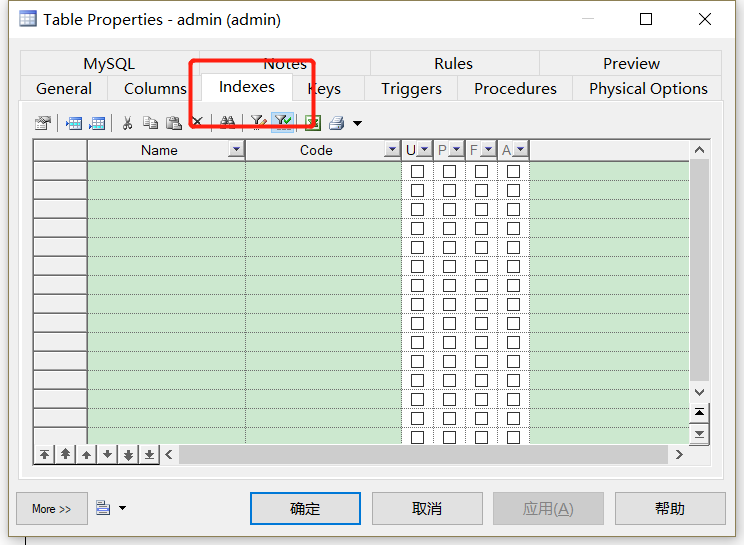The height and width of the screenshot is (545, 744).
Task: Cut selection with scissors icon
Action: coord(127,123)
